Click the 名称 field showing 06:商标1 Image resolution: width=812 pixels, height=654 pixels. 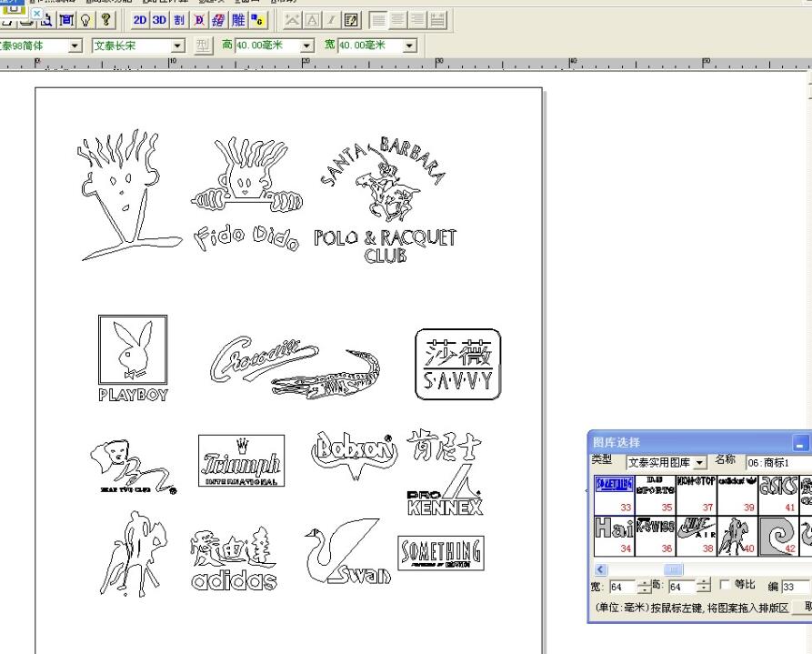(778, 462)
